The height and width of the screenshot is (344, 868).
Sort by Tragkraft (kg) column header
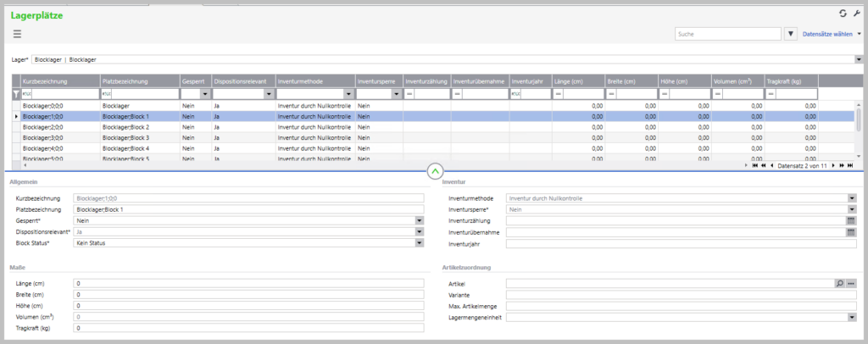coord(791,81)
